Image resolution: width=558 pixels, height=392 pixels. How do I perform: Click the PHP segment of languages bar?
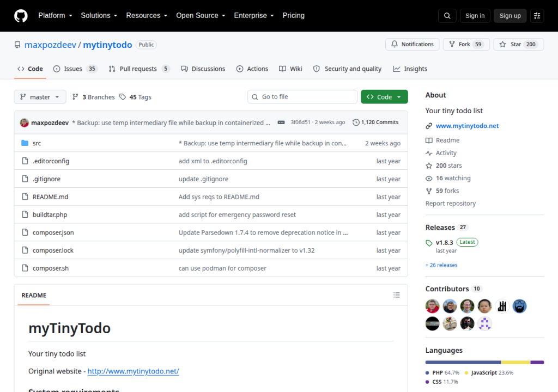(463, 362)
